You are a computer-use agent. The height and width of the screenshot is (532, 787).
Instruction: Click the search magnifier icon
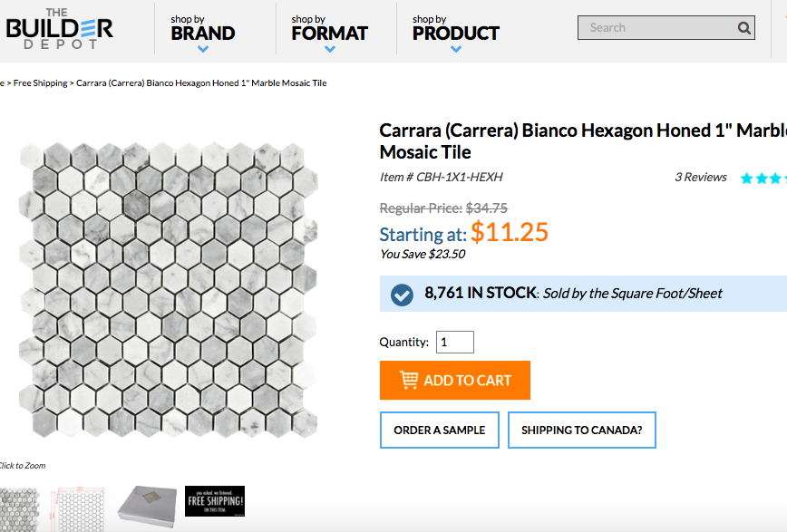click(x=744, y=28)
